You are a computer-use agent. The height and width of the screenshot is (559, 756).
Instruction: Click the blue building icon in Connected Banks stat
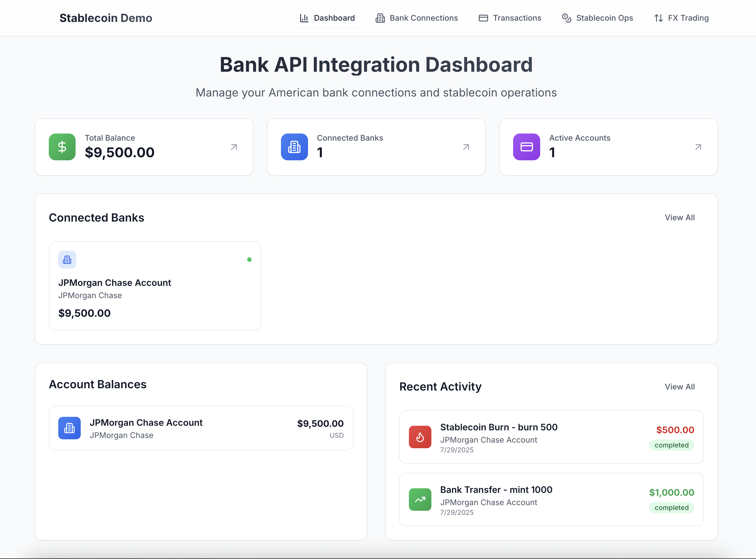click(294, 147)
